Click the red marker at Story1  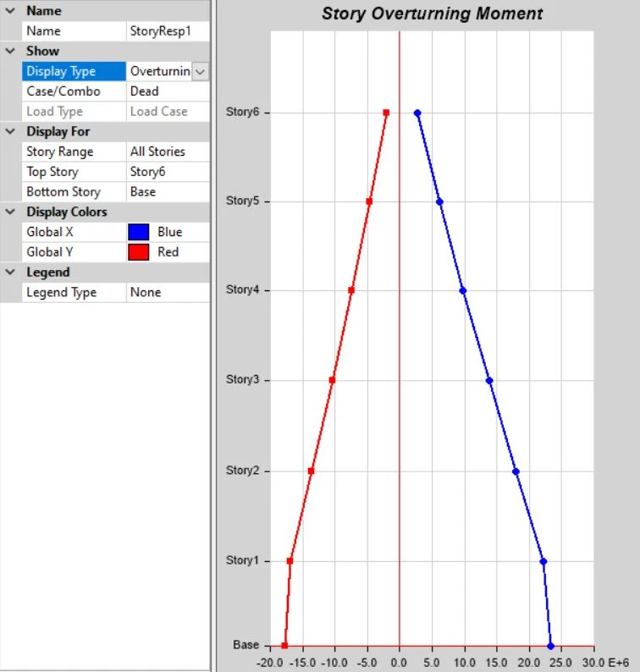pyautogui.click(x=290, y=560)
